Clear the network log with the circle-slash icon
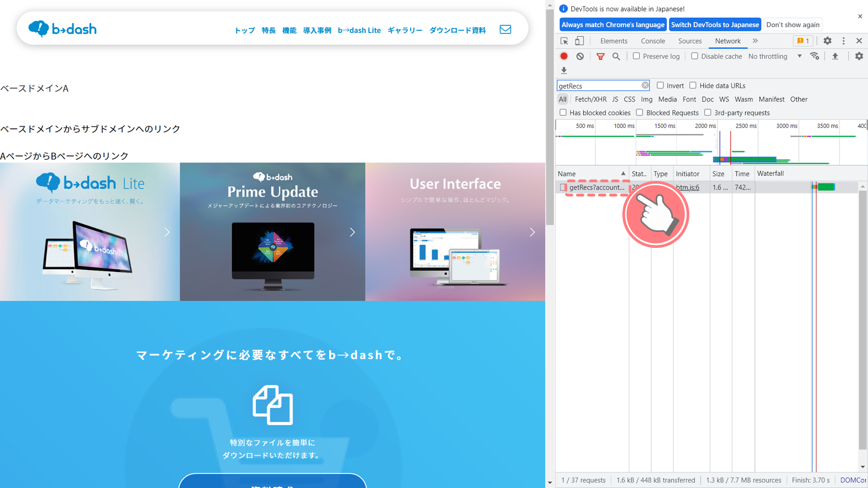 pos(580,56)
